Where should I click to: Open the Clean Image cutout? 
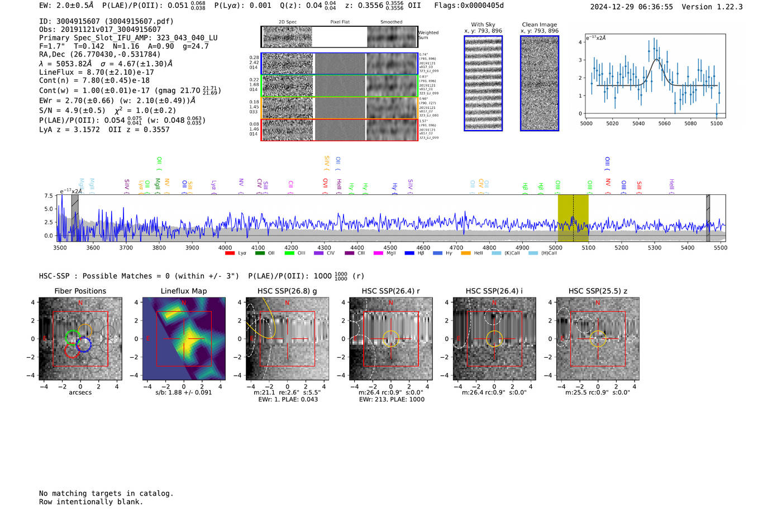click(x=540, y=83)
